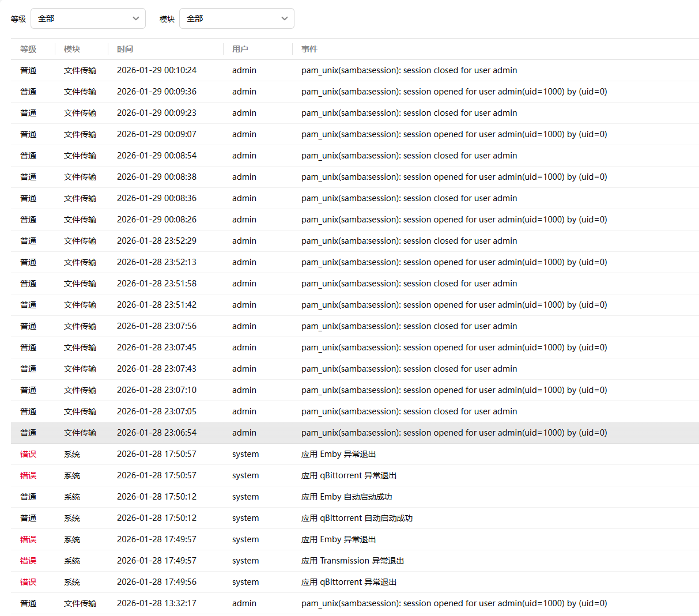Select timestamp 2026-01-28 23:07:10

157,390
